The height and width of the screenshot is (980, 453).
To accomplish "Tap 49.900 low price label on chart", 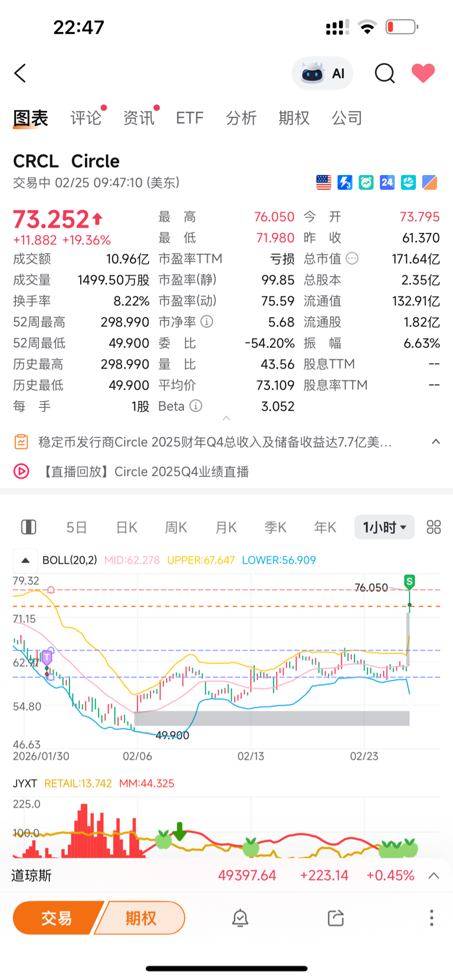I will point(172,735).
